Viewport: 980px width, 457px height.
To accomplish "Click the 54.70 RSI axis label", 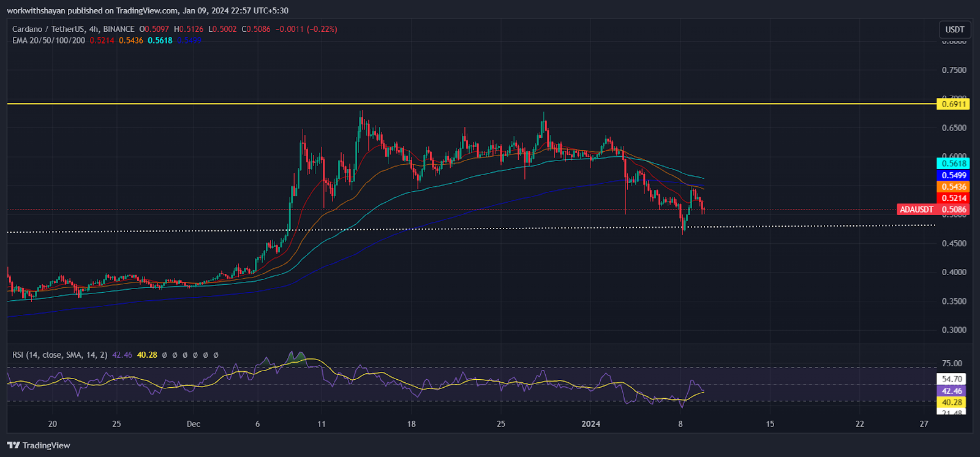I will 952,379.
